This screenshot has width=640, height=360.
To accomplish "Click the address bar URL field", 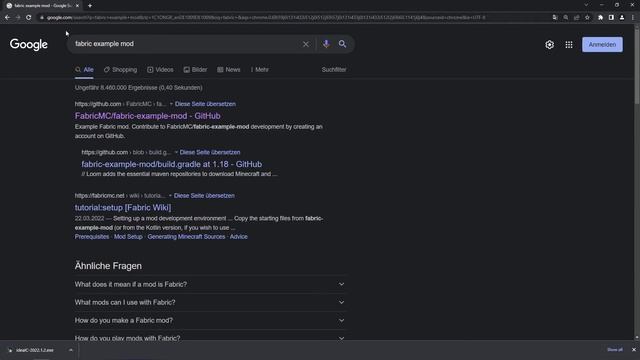I will (x=265, y=18).
